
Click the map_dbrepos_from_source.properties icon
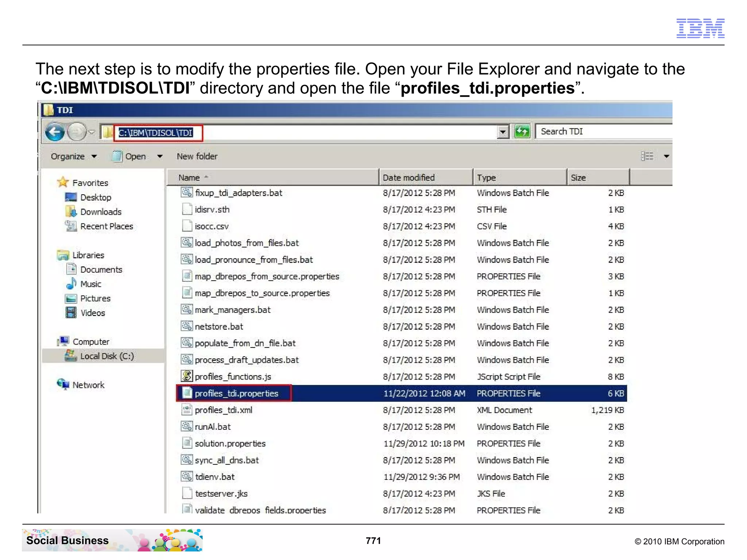click(187, 276)
